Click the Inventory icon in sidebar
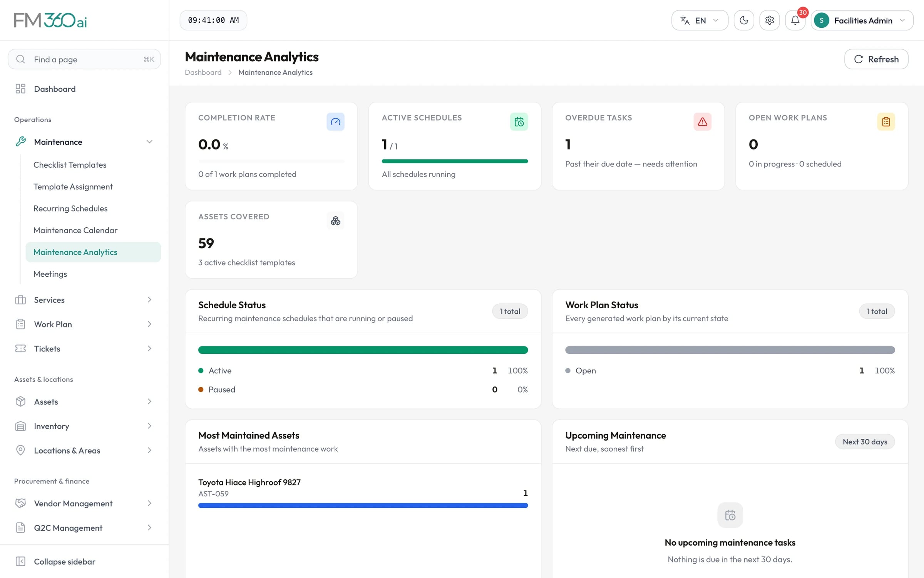Image resolution: width=924 pixels, height=578 pixels. [x=20, y=426]
